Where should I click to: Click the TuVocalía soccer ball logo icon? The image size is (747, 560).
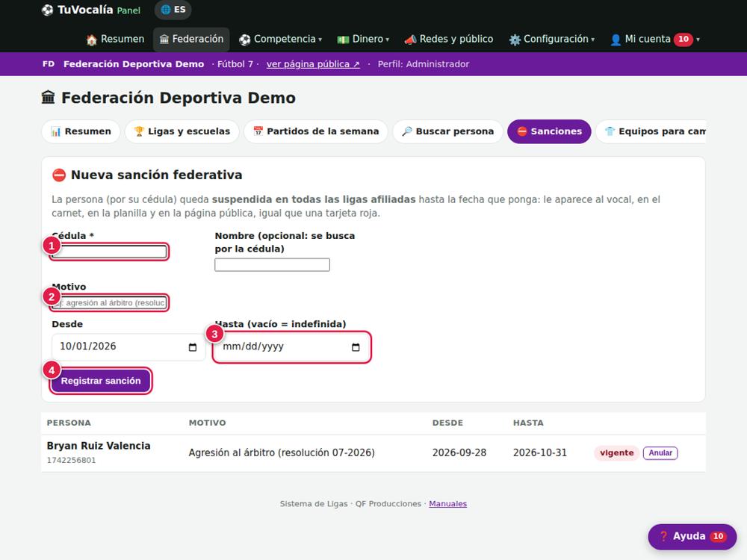[x=47, y=10]
